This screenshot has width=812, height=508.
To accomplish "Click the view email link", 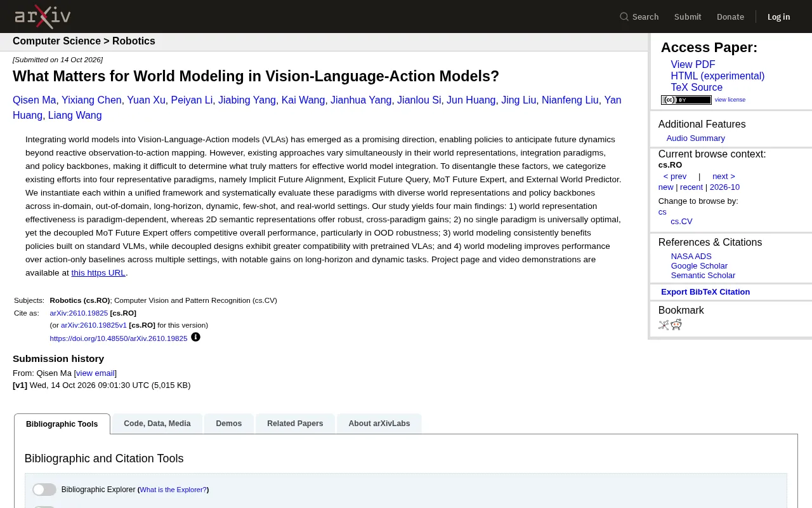I will 95,373.
